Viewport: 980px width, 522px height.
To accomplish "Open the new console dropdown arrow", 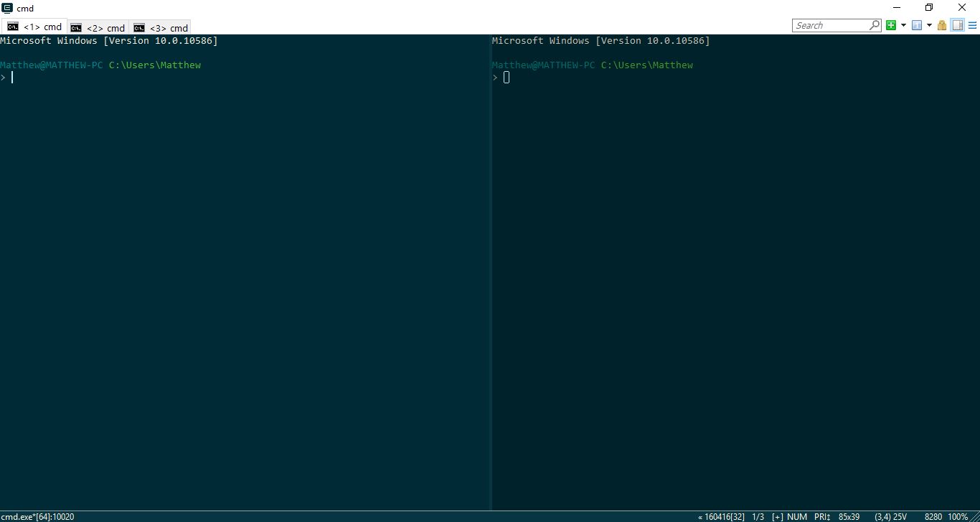I will pyautogui.click(x=903, y=25).
